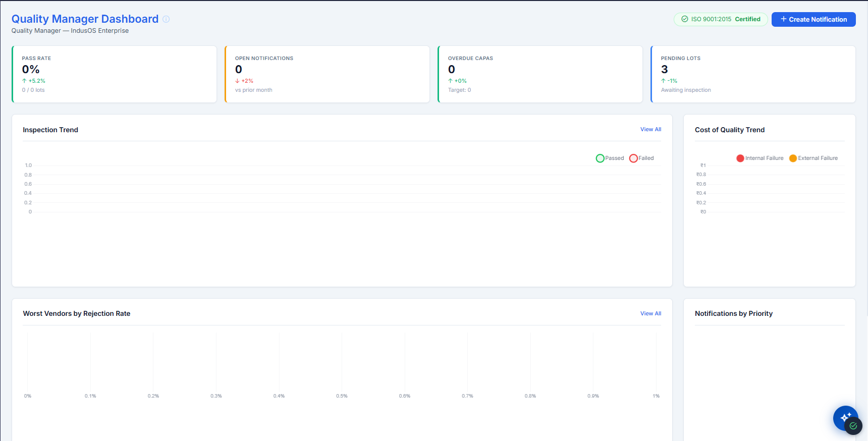Open the AI assistant sparkle button

pyautogui.click(x=845, y=418)
